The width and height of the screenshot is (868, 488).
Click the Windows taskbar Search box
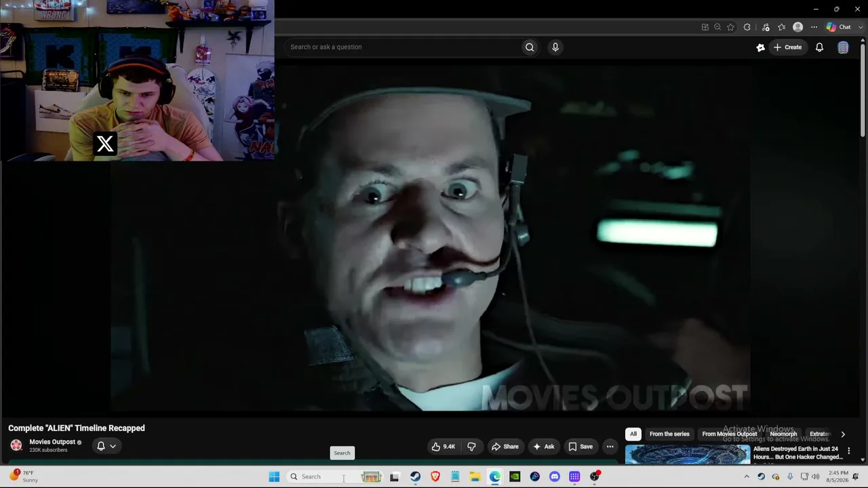[x=334, y=476]
